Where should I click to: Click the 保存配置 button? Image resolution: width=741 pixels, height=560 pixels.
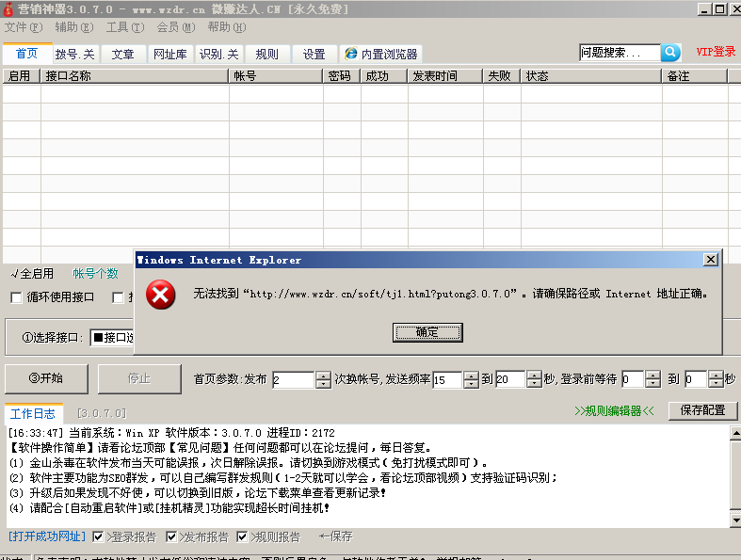(702, 410)
